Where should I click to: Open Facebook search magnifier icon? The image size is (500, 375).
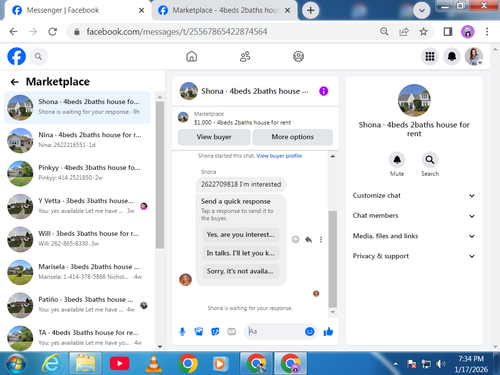point(38,57)
